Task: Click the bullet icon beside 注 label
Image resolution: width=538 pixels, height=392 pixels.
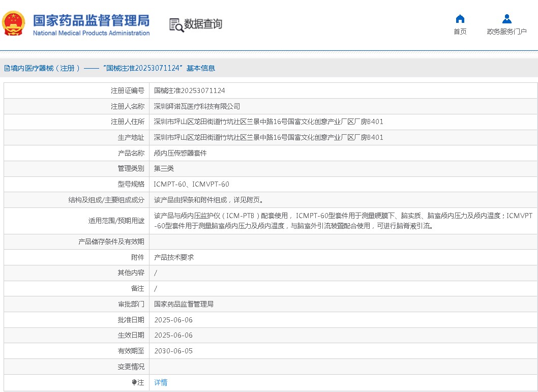Action: pyautogui.click(x=134, y=382)
